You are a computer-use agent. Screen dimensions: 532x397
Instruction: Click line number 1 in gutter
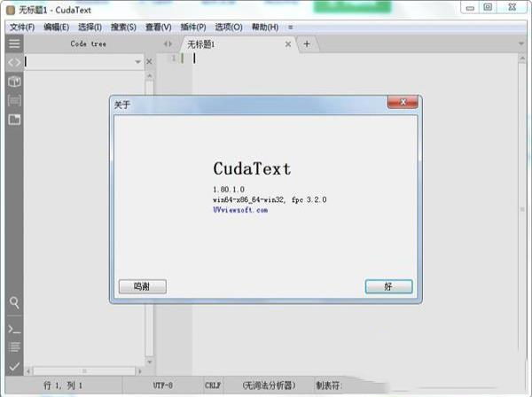tap(174, 58)
